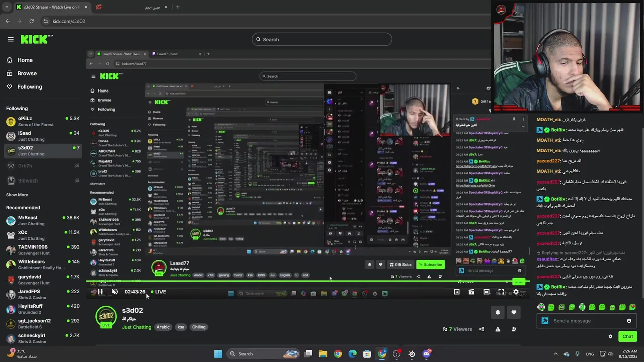Report the stream with warning icon

[x=498, y=329]
